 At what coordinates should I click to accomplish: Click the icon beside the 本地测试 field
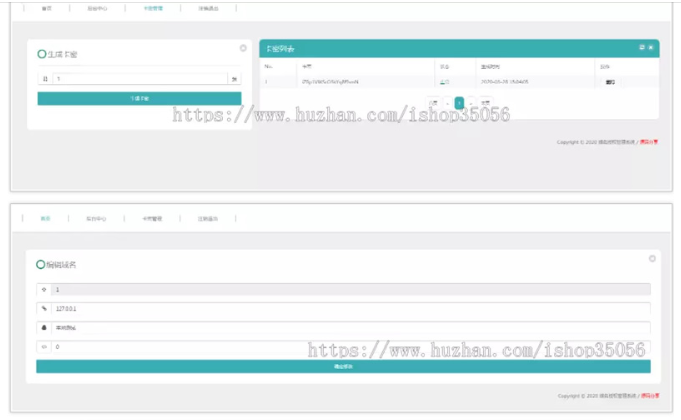coord(43,327)
